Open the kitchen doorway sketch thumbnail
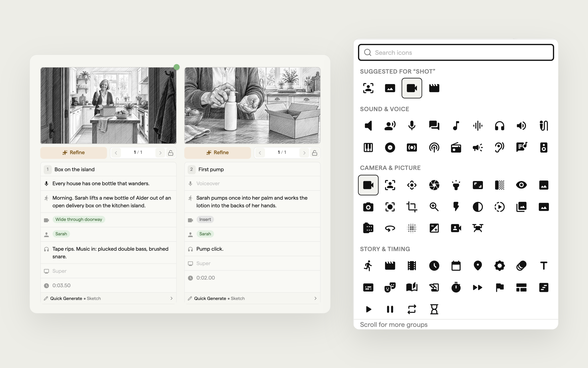This screenshot has width=588, height=368. coord(108,105)
